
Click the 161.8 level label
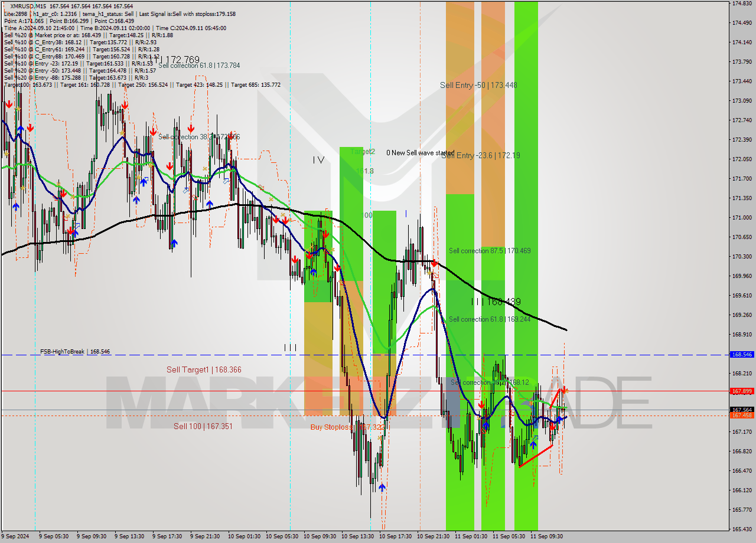364,171
